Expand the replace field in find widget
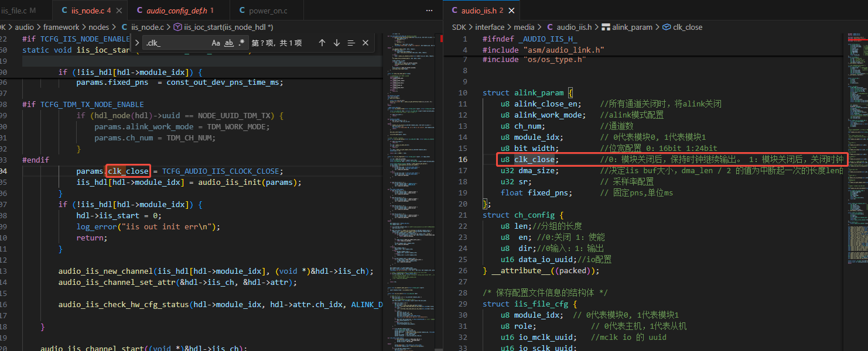The height and width of the screenshot is (351, 868). coord(136,43)
